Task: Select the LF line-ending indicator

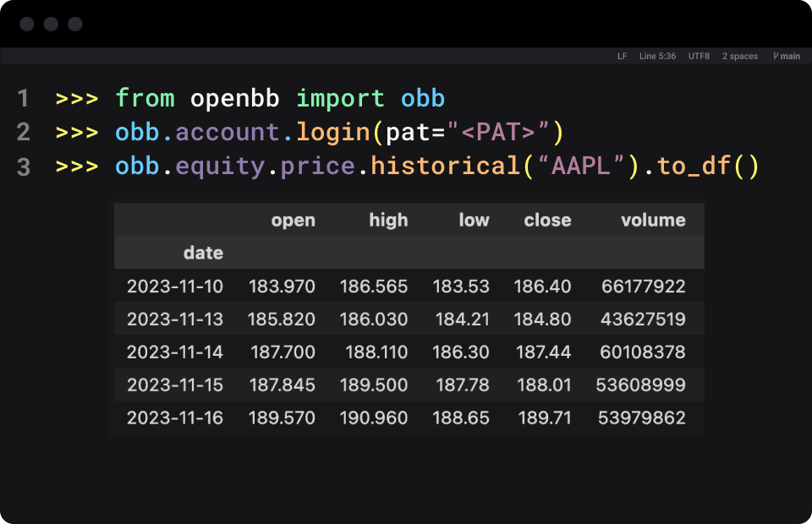Action: pos(621,56)
